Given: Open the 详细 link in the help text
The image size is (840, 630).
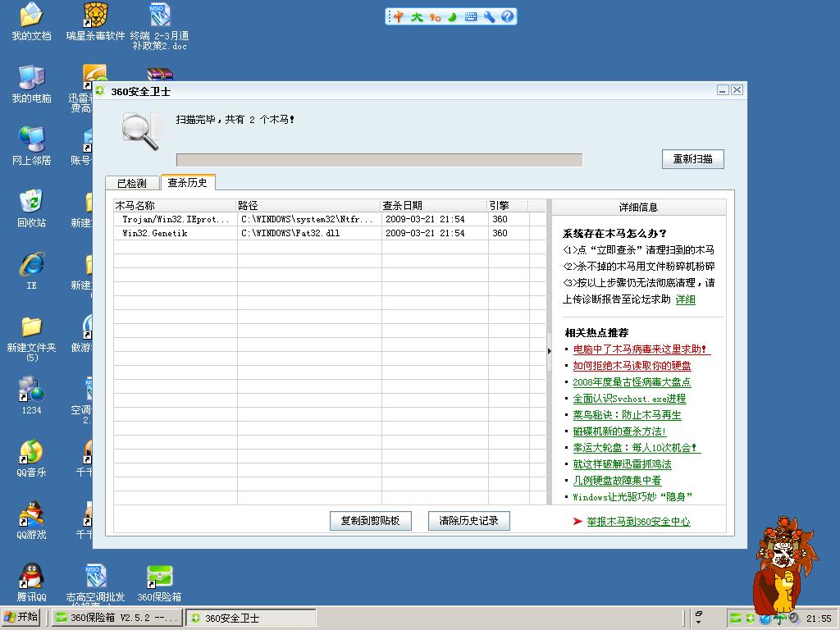Looking at the screenshot, I should click(x=686, y=299).
